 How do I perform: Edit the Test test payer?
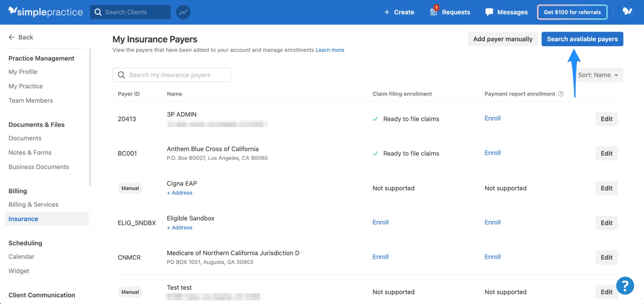(607, 292)
